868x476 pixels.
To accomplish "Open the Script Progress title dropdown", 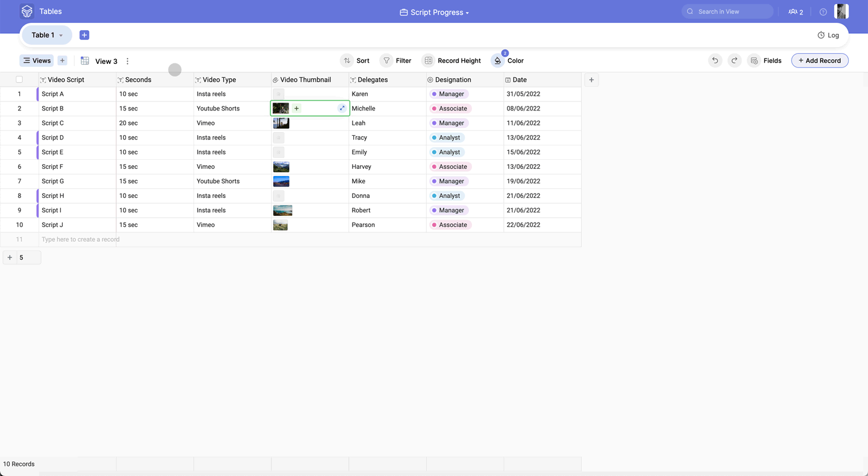I will (x=434, y=12).
